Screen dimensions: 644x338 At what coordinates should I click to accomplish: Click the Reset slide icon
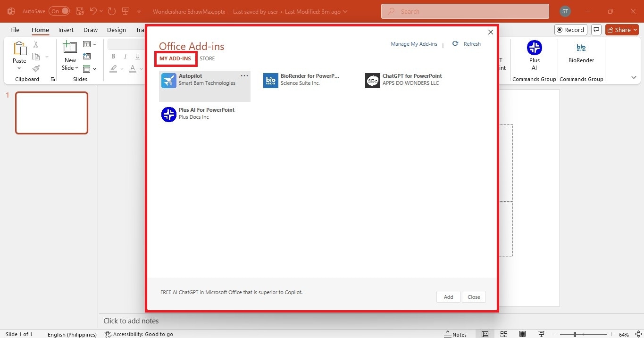pyautogui.click(x=86, y=57)
